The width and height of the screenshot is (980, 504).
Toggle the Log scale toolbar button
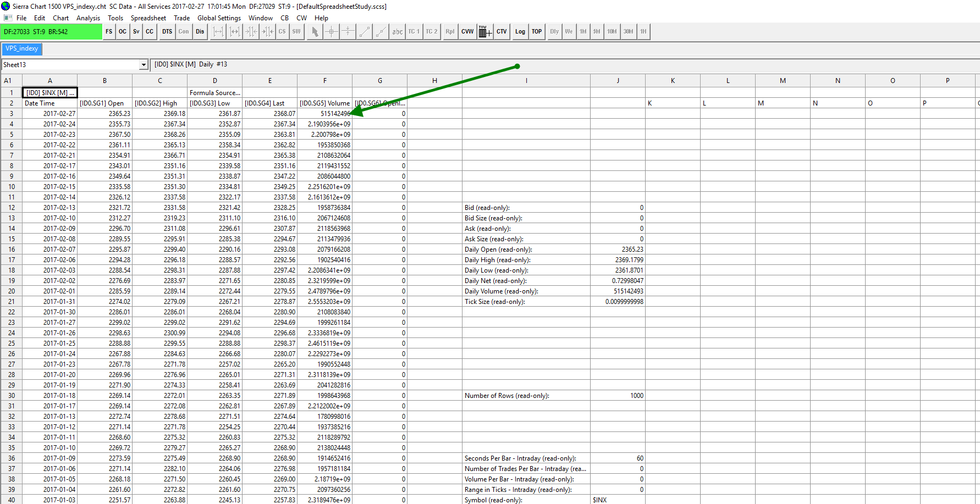click(x=520, y=32)
